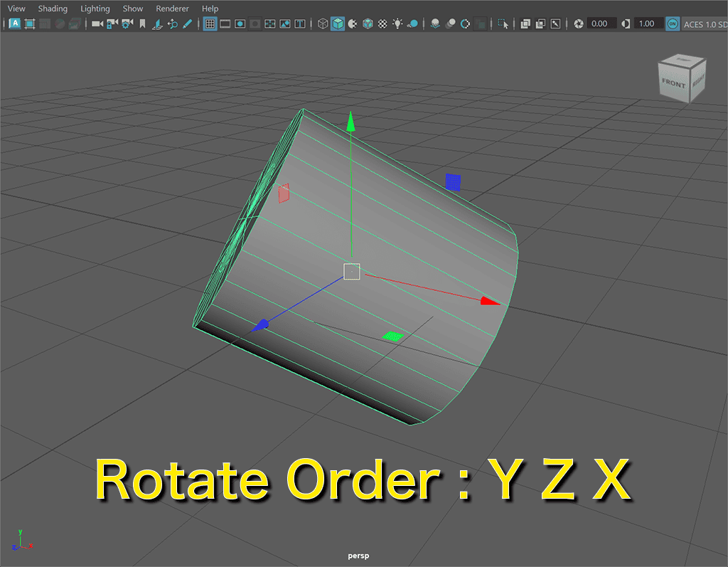This screenshot has width=728, height=567.
Task: Click the textured checkerboard icon
Action: coord(383,23)
